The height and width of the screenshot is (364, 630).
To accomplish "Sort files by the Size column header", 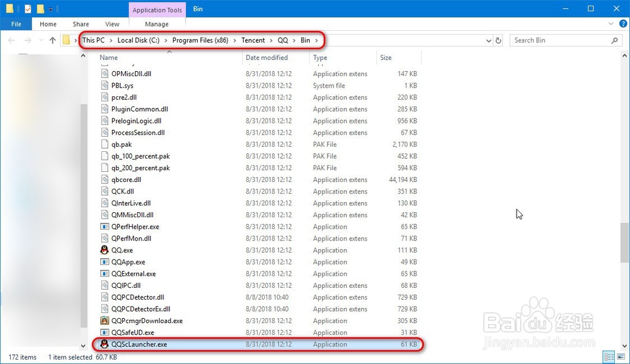I will (386, 57).
